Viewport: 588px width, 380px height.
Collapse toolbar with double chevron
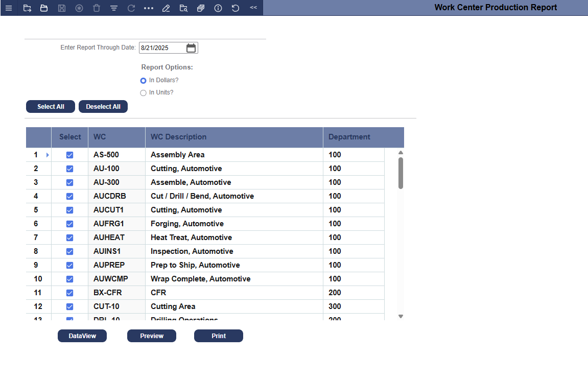[x=253, y=8]
